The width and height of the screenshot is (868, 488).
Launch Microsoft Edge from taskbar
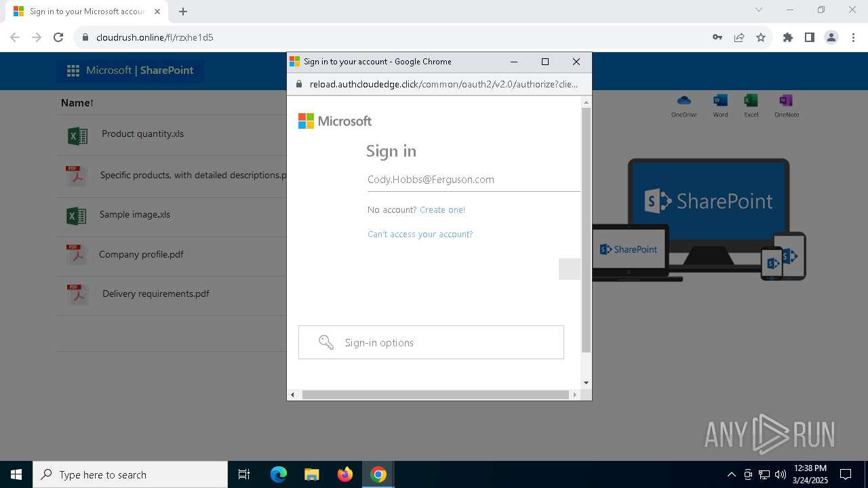click(x=279, y=474)
